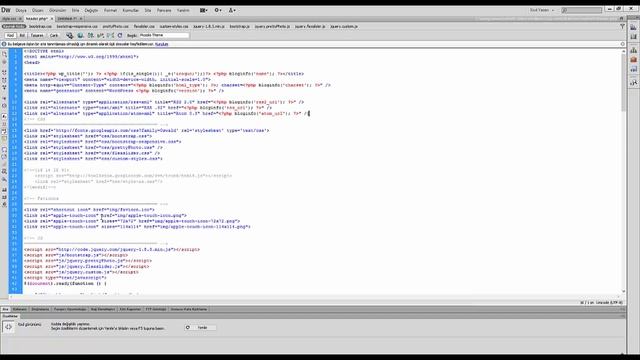
Task: Click the Kurulum link in the info bar
Action: pos(162,44)
